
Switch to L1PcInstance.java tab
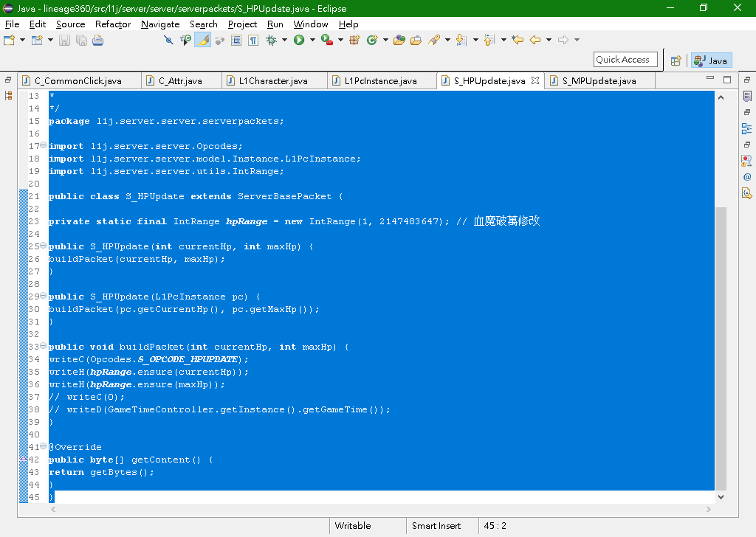pyautogui.click(x=381, y=81)
